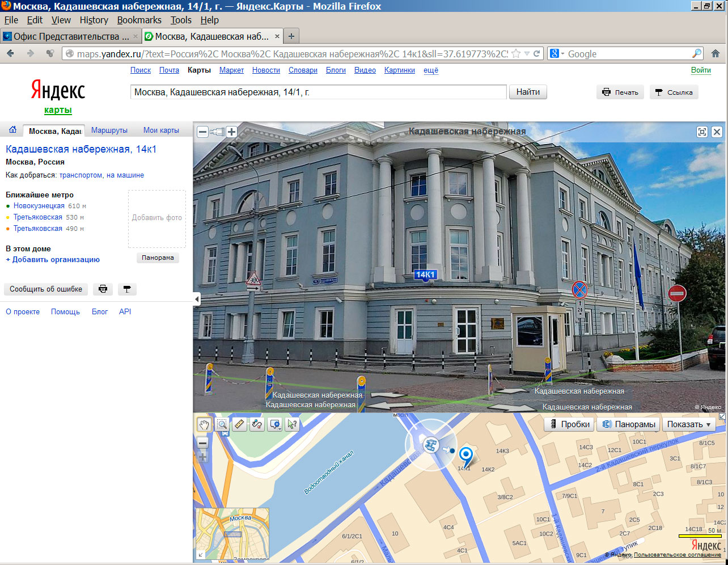Image resolution: width=728 pixels, height=565 pixels.
Task: Select the zoom-to-area magnifier tool
Action: coord(222,424)
